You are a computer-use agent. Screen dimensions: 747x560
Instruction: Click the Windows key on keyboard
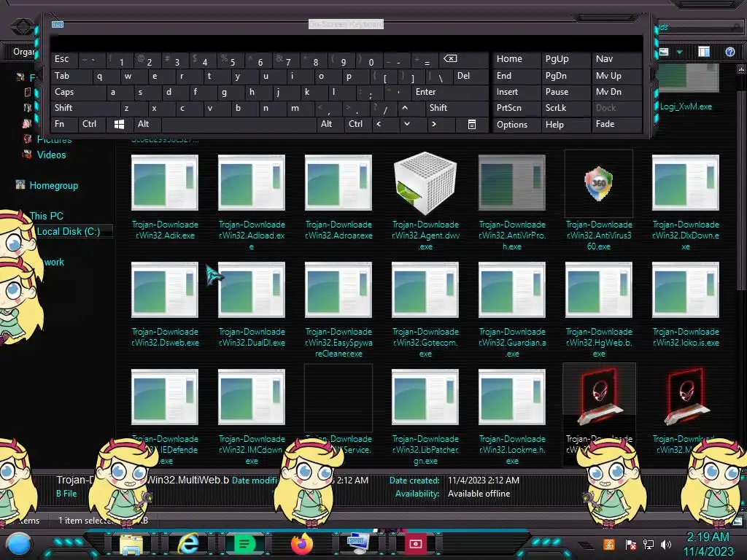tap(119, 124)
